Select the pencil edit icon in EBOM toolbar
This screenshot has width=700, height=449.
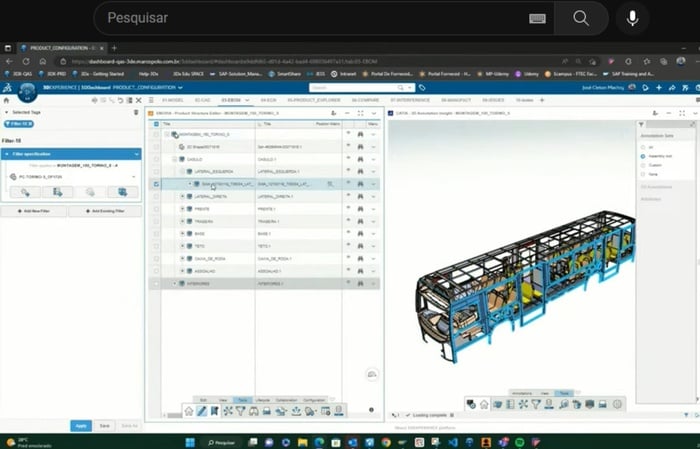(x=202, y=411)
